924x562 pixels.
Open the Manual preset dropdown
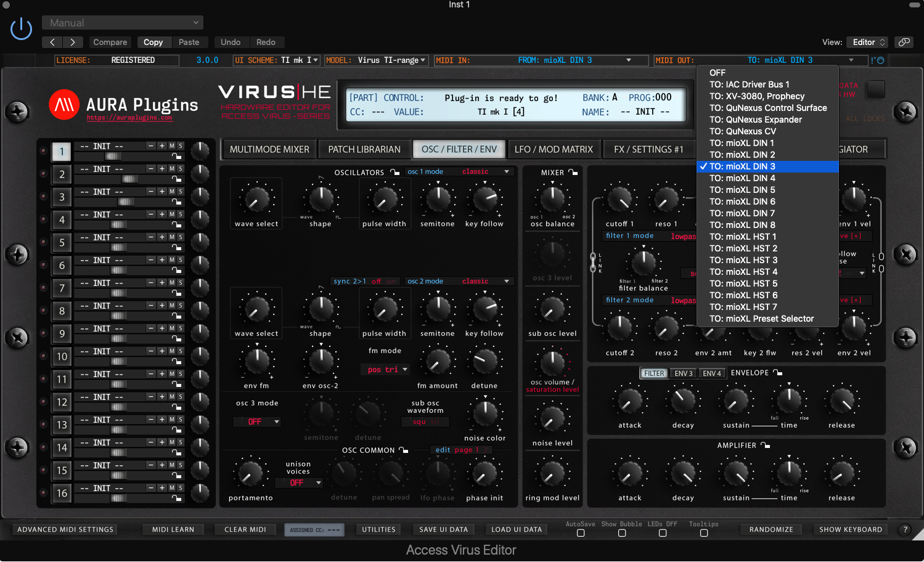123,23
